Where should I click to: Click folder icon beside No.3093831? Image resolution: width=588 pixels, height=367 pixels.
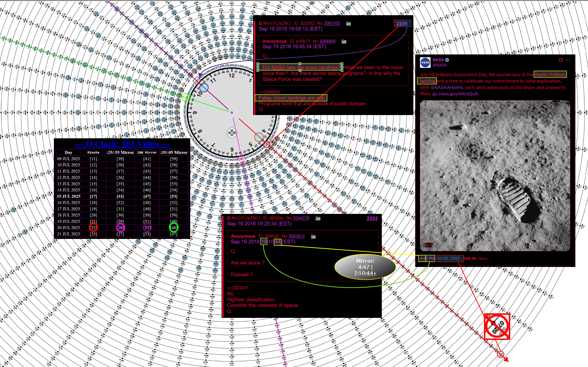pos(313,236)
